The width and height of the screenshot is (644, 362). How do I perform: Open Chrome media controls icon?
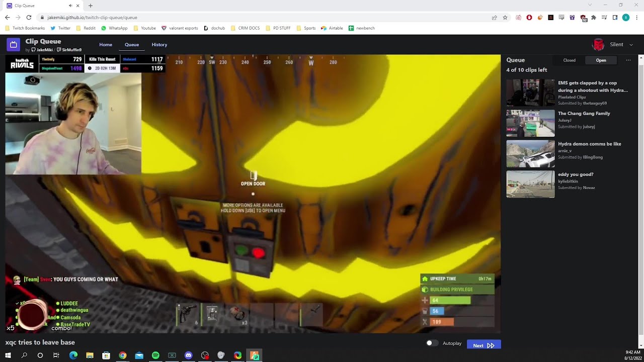pos(604,18)
